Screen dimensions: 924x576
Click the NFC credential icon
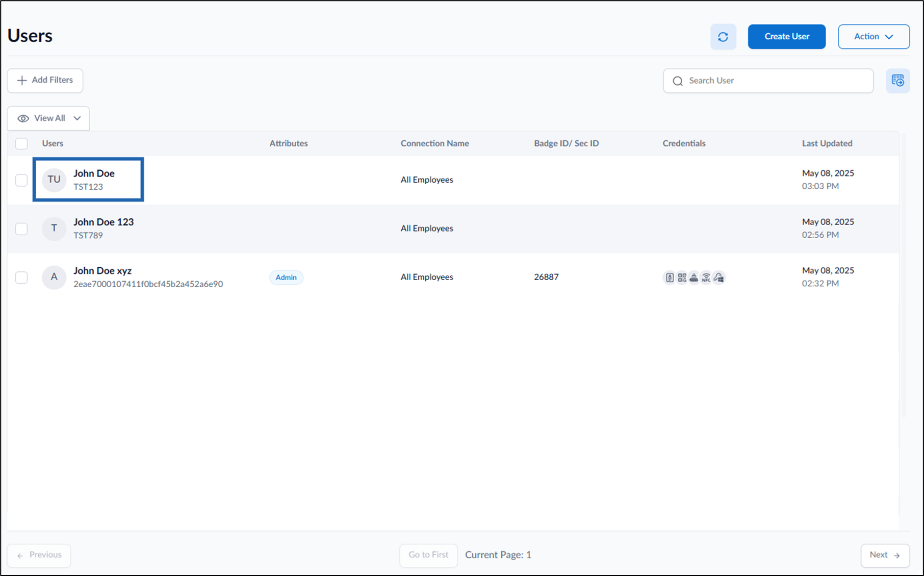coord(706,278)
